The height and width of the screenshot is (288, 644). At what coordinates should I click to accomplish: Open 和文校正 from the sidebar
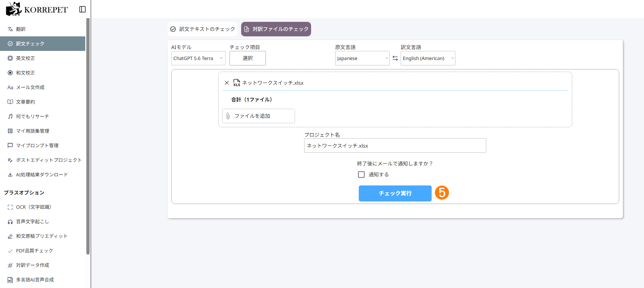point(43,73)
